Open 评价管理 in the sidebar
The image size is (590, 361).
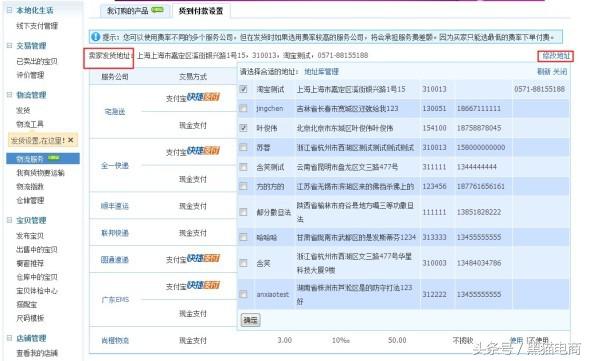30,75
